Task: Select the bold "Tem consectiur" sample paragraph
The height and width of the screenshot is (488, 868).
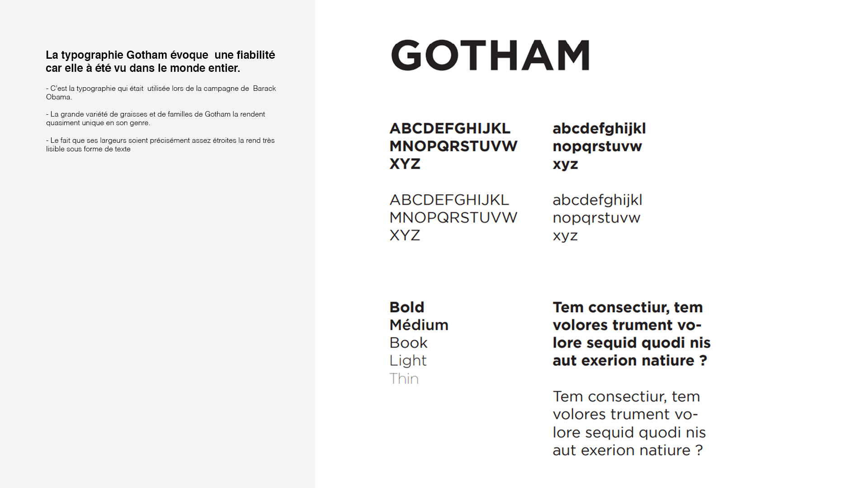Action: pyautogui.click(x=631, y=334)
